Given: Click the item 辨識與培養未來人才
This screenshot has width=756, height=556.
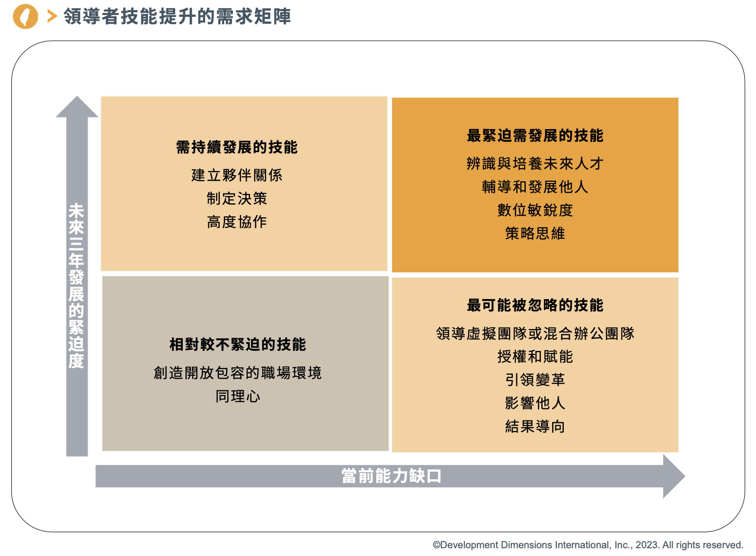Looking at the screenshot, I should [535, 164].
